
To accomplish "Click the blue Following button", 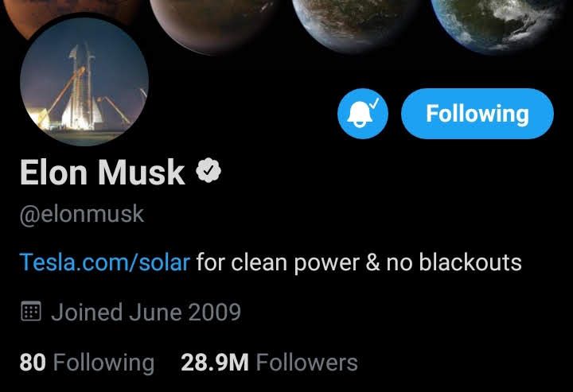I will (477, 114).
